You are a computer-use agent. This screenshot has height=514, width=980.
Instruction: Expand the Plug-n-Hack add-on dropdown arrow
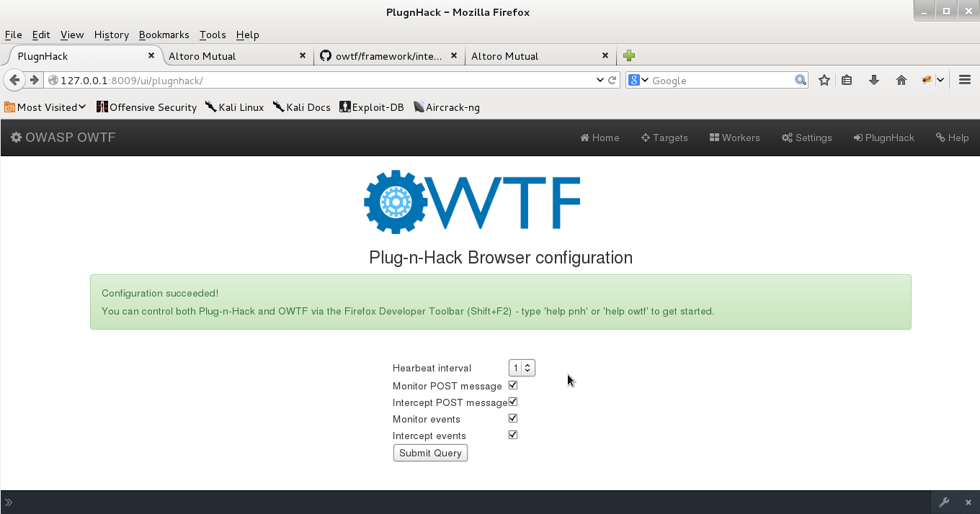(x=940, y=80)
